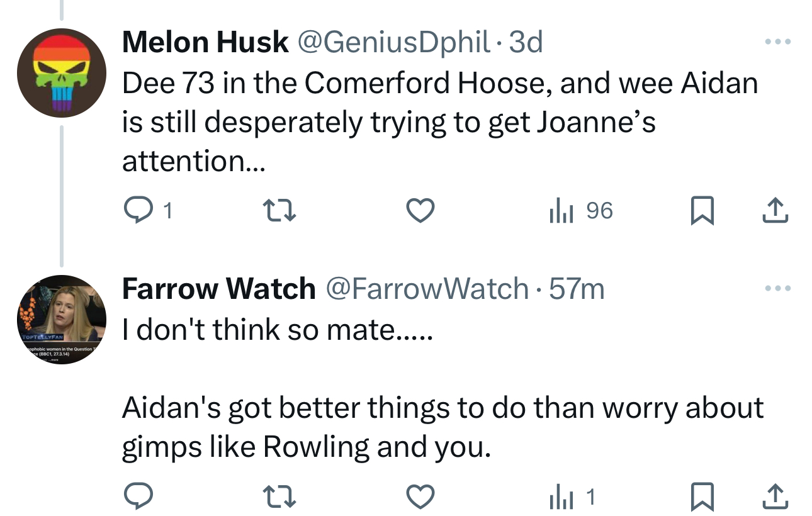Retweet the Farrow Watch reply
This screenshot has width=812, height=516.
coord(279,498)
